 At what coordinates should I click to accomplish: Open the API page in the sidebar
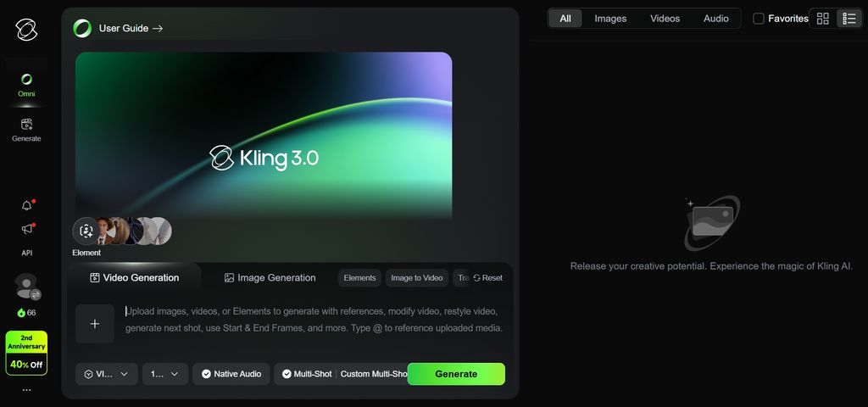(26, 253)
